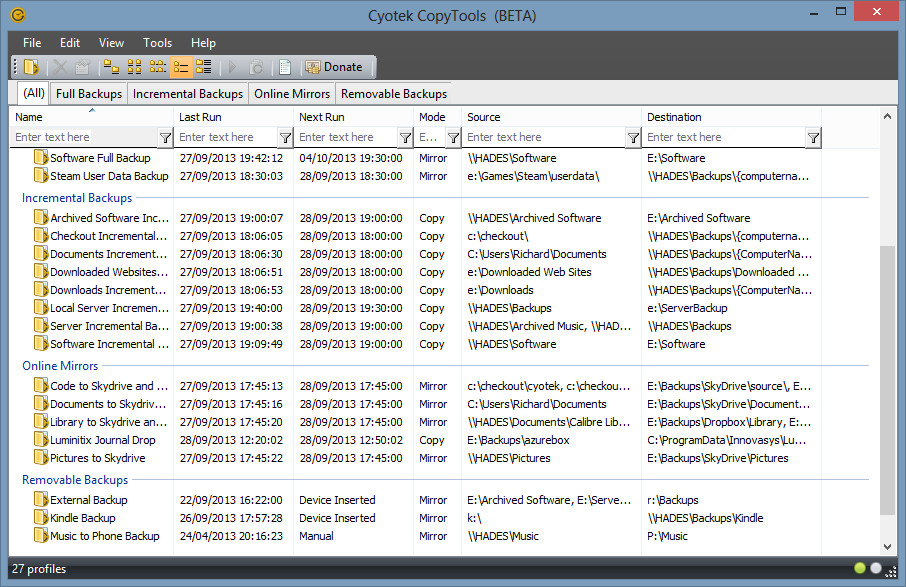Click the 'Manual' next run cell
The width and height of the screenshot is (906, 587).
(316, 536)
